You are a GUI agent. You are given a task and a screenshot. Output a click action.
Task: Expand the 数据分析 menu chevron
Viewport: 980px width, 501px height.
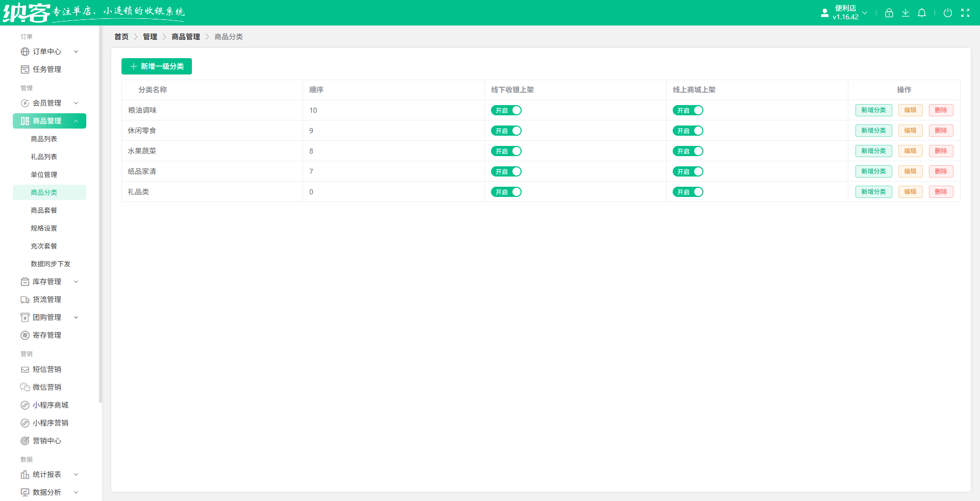(x=76, y=492)
